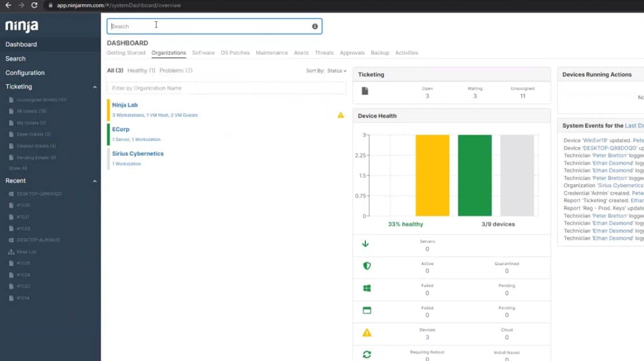Click the document icon beside Unassigned tickets
The height and width of the screenshot is (361, 644).
(x=11, y=100)
